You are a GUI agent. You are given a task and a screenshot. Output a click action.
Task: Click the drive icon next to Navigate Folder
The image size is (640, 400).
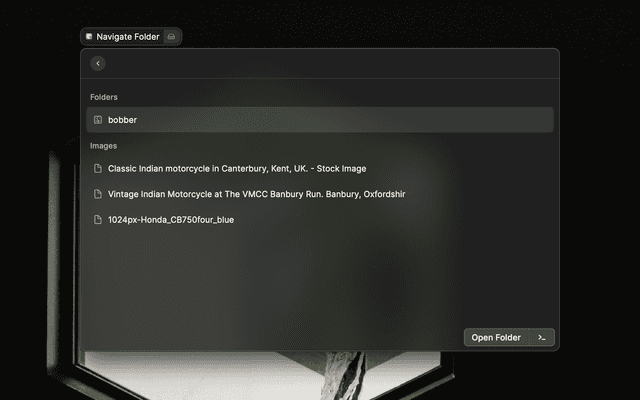[x=171, y=36]
